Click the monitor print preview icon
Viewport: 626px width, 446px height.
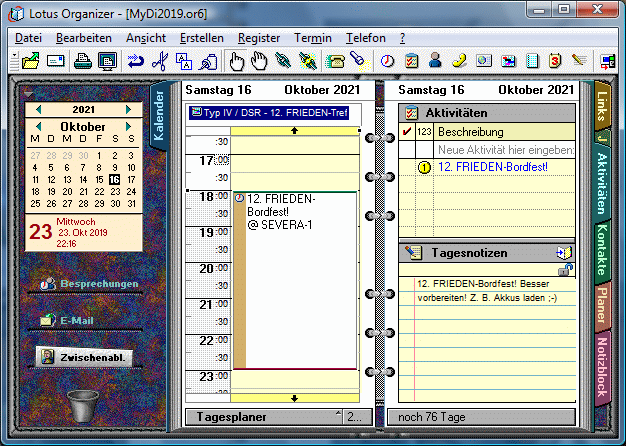coord(107,61)
